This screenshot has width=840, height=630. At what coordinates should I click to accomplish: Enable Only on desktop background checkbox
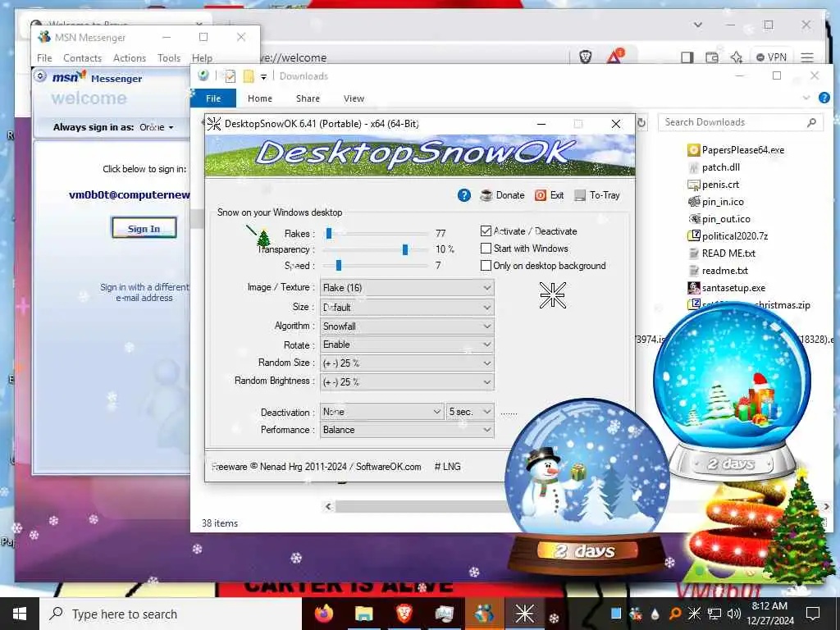click(486, 265)
